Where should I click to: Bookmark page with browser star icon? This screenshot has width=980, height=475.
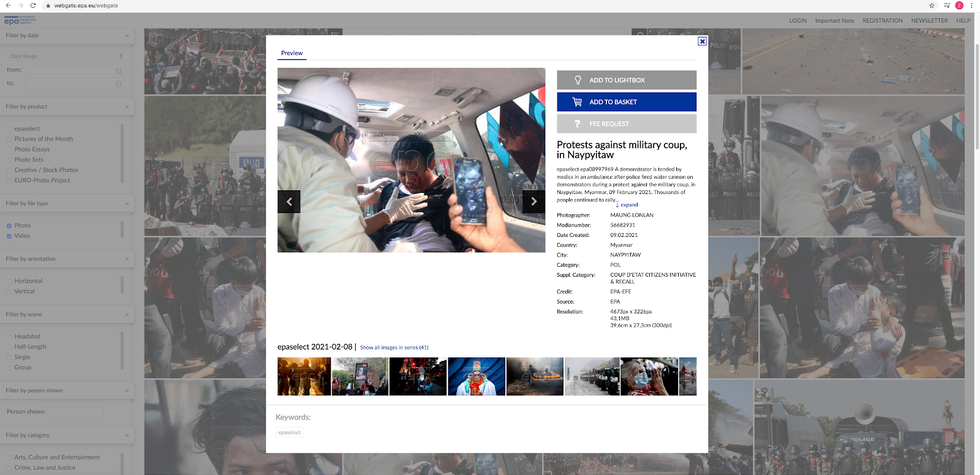click(932, 6)
